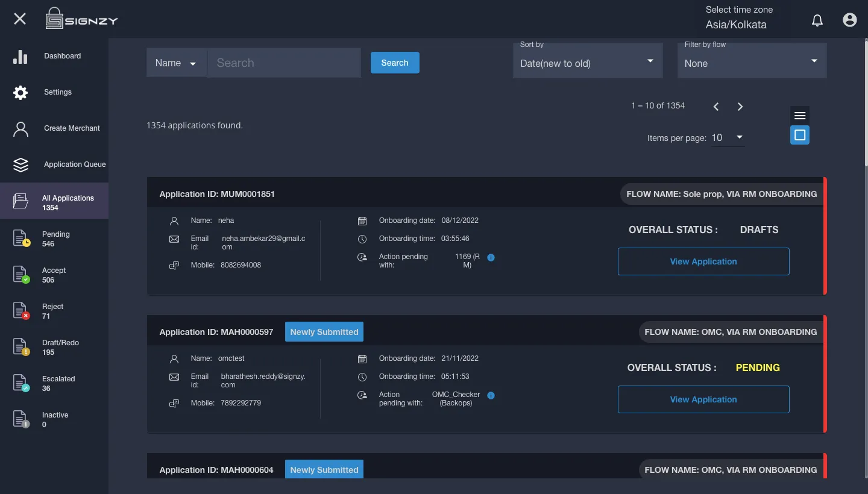
Task: Go to next page of applications
Action: (x=740, y=107)
